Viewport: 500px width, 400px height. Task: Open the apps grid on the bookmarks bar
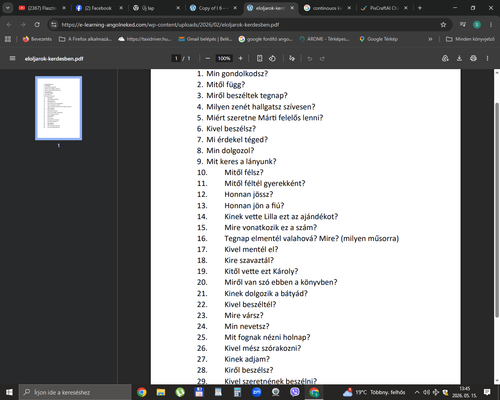click(x=8, y=39)
